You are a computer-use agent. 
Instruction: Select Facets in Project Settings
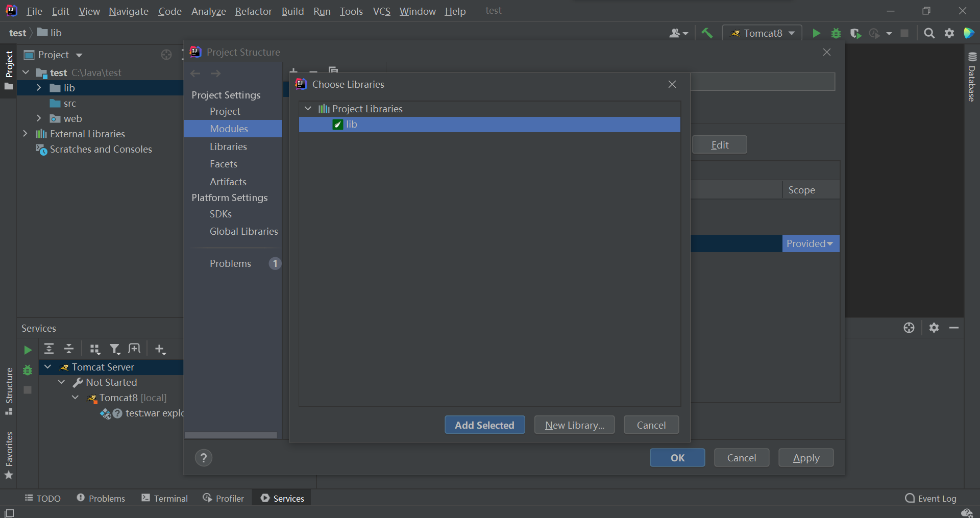pyautogui.click(x=224, y=164)
